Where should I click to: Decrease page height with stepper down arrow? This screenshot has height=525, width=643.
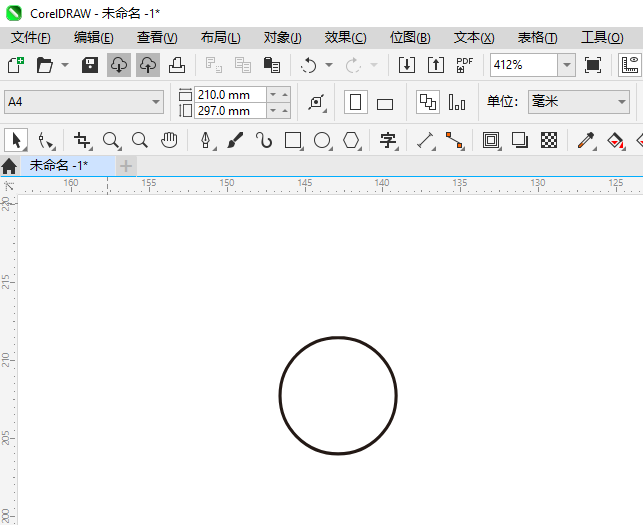click(273, 111)
